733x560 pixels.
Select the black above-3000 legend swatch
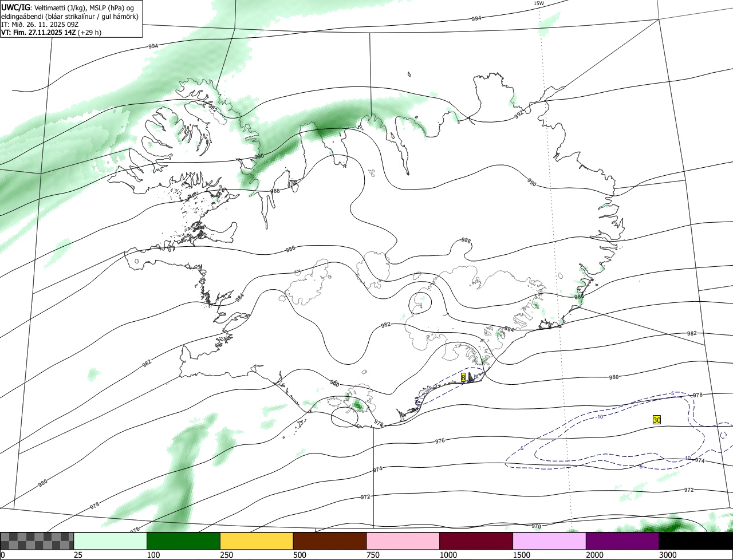[696, 541]
